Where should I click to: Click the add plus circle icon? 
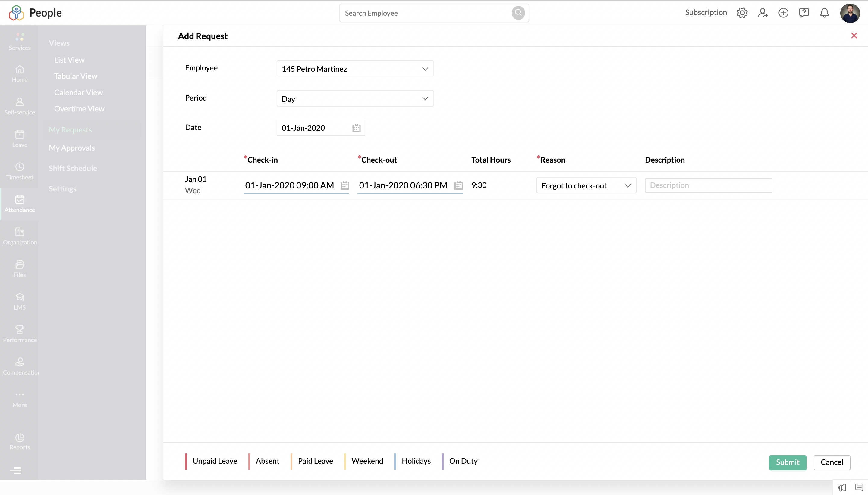coord(783,13)
